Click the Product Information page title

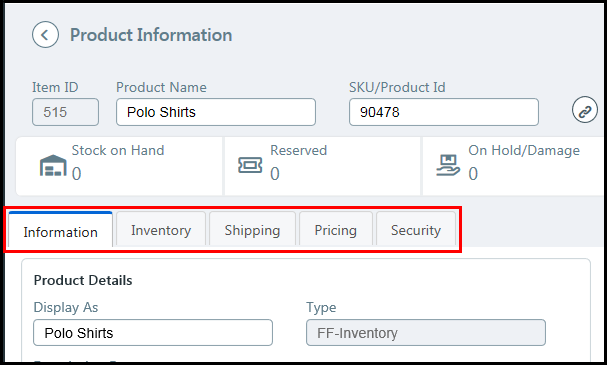coord(151,35)
